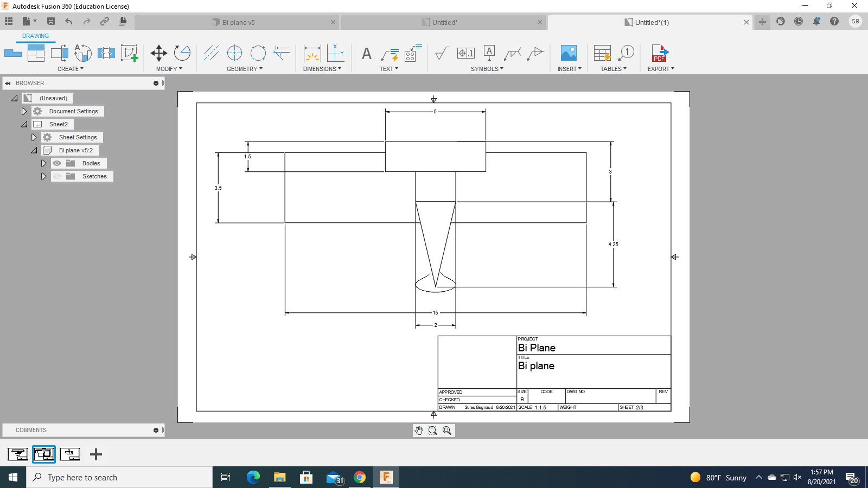Image resolution: width=868 pixels, height=488 pixels.
Task: Open the Comments panel
Action: click(32, 430)
